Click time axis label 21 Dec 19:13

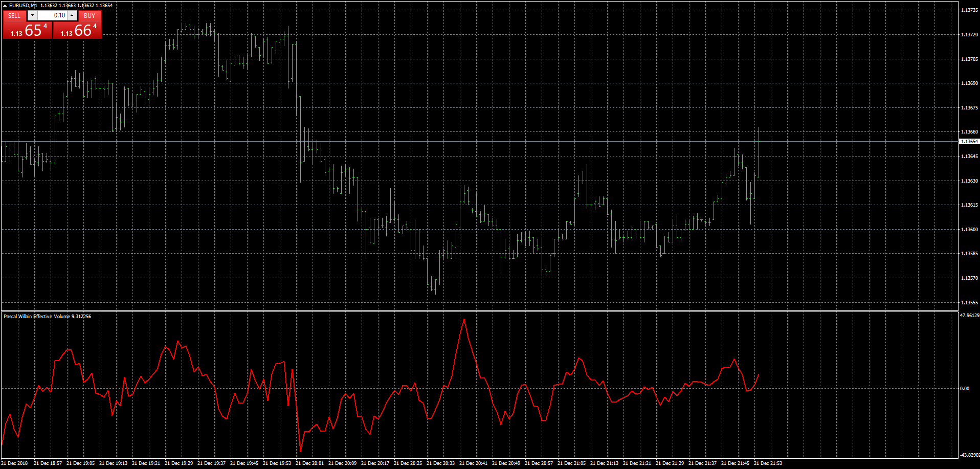coord(113,463)
